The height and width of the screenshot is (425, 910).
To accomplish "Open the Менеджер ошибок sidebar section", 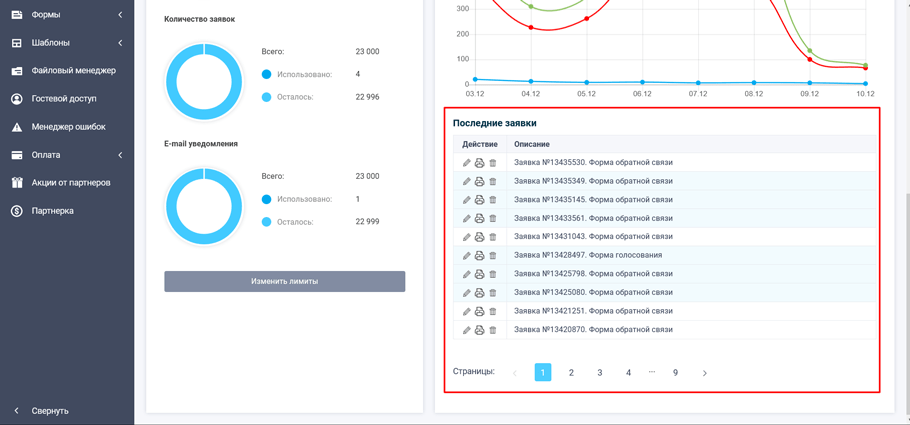I will point(68,127).
